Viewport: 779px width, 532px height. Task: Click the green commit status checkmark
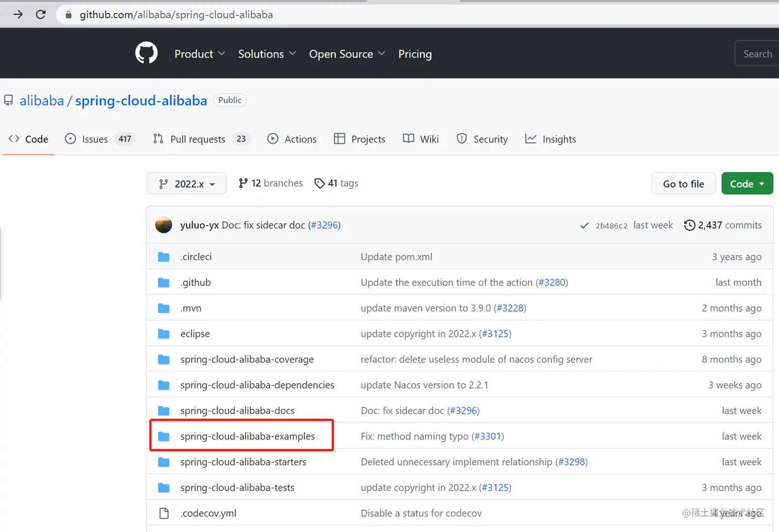[x=584, y=226]
